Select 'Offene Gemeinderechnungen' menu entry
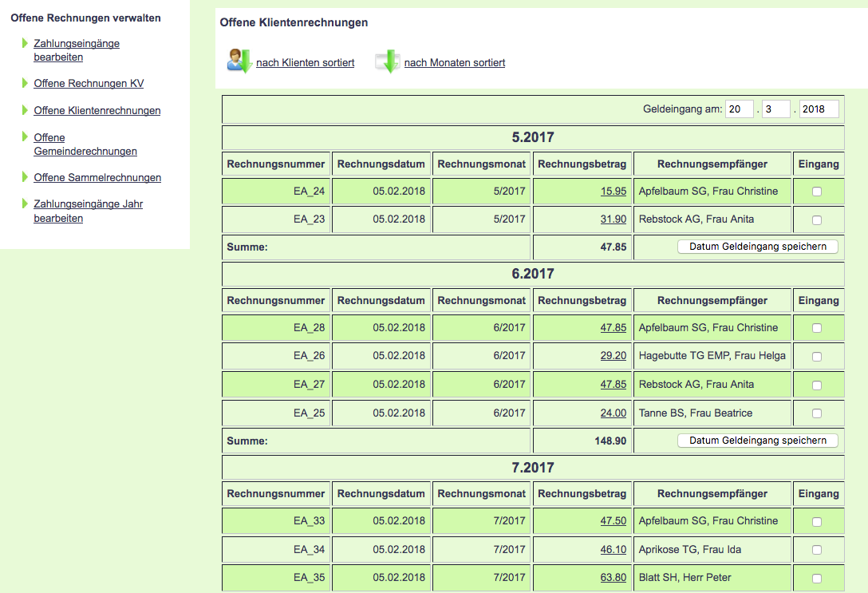Image resolution: width=868 pixels, height=593 pixels. click(x=85, y=144)
